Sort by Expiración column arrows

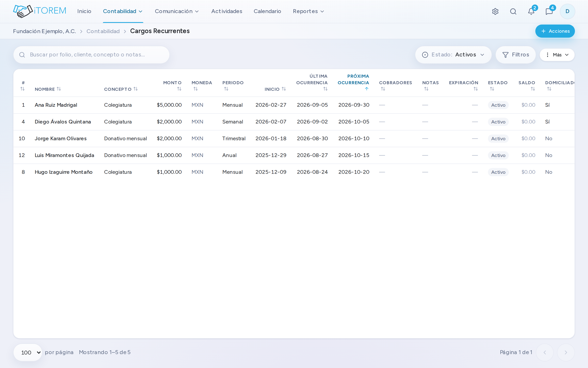point(476,89)
